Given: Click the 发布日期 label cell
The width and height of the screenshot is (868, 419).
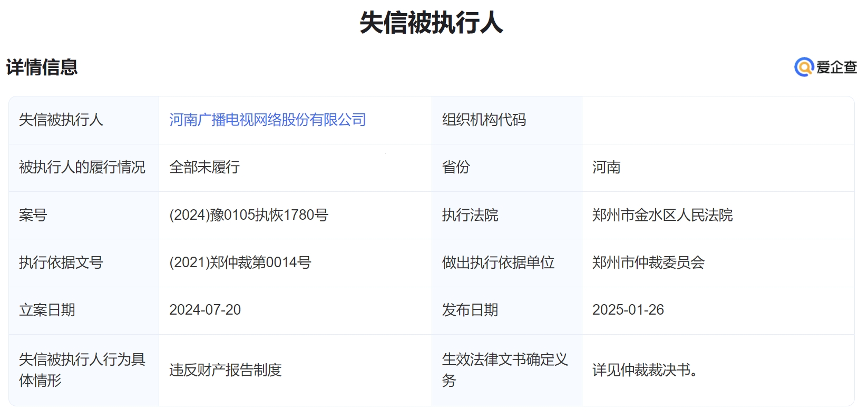Looking at the screenshot, I should (506, 310).
